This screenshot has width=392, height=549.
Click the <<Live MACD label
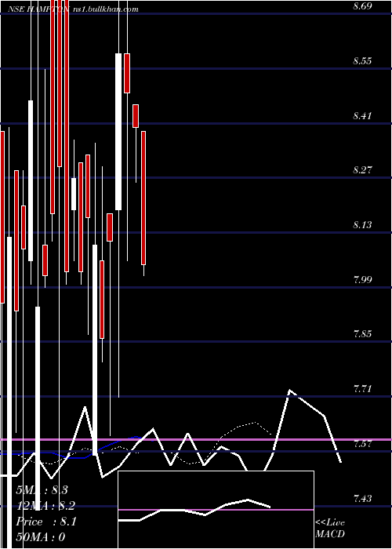pos(330,529)
